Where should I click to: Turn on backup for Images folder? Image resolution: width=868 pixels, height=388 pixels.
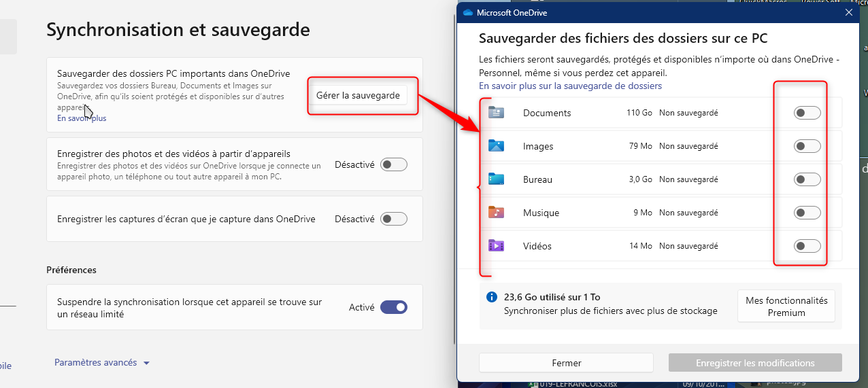coord(807,146)
